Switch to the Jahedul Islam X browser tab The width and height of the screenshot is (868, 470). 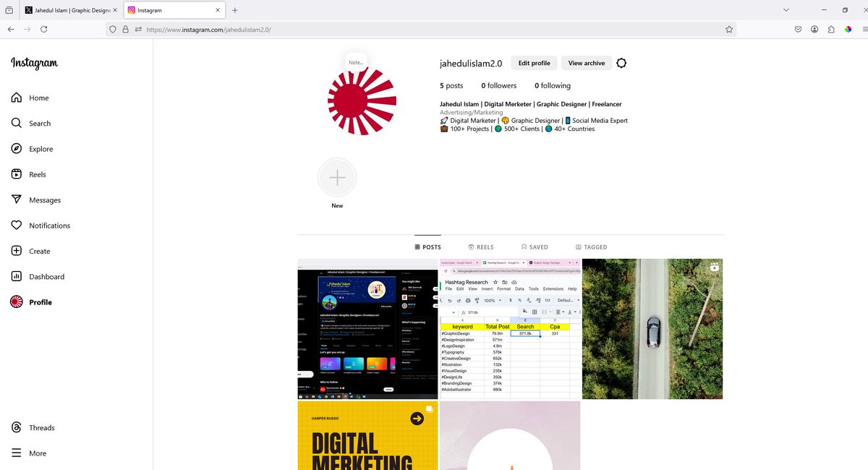click(70, 10)
